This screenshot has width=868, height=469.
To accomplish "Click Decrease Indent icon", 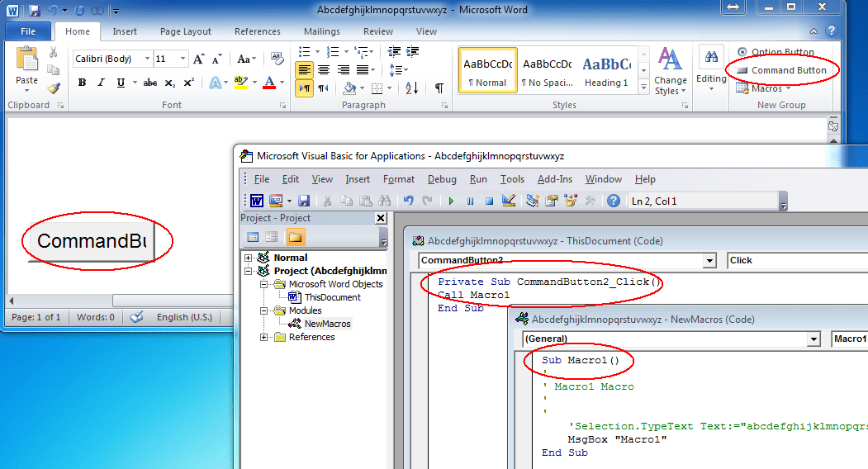I will 394,51.
